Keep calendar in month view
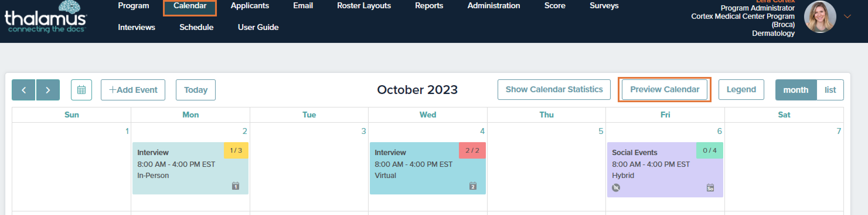The height and width of the screenshot is (215, 868). pyautogui.click(x=796, y=90)
